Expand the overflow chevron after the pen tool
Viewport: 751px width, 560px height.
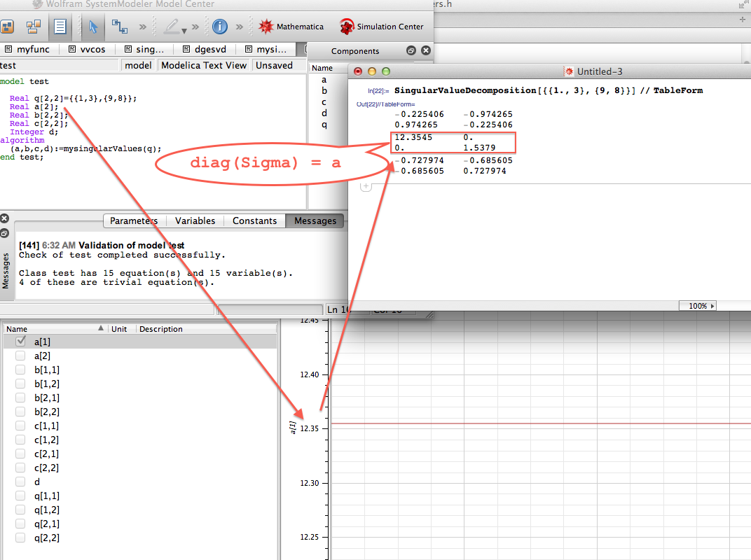[195, 27]
